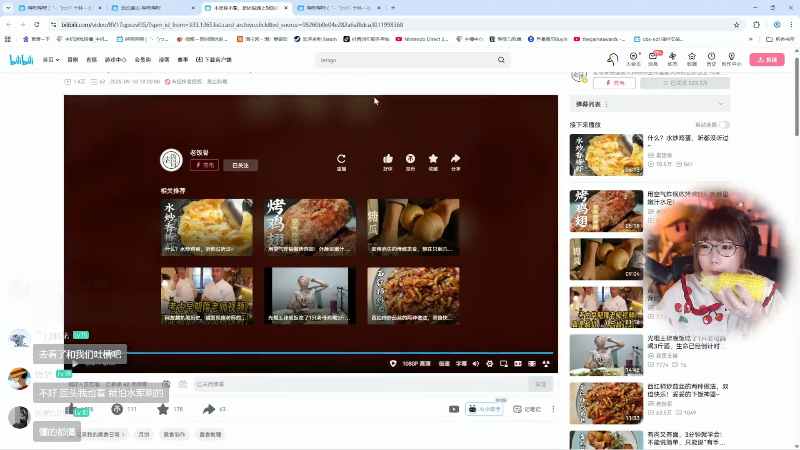This screenshot has width=800, height=450.
Task: Open the 创作中心 creator center icon
Action: [732, 59]
